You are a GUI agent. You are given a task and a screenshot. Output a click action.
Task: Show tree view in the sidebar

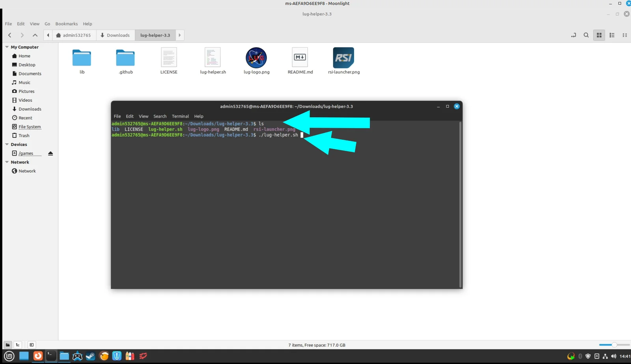click(18, 345)
